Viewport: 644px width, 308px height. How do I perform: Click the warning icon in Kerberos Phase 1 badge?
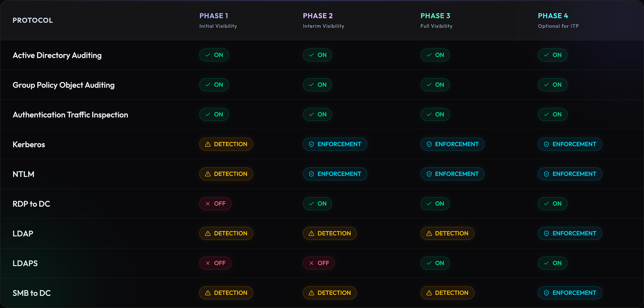point(208,144)
